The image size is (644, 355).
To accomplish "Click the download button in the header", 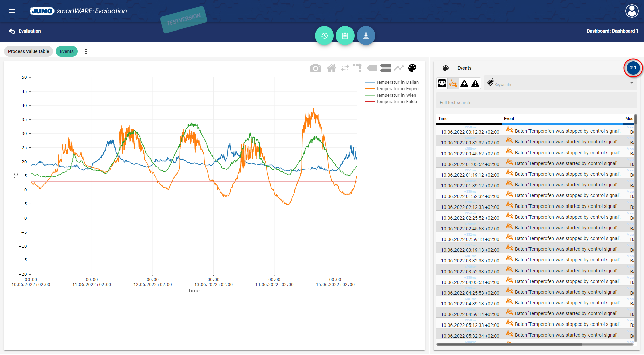I will point(366,36).
